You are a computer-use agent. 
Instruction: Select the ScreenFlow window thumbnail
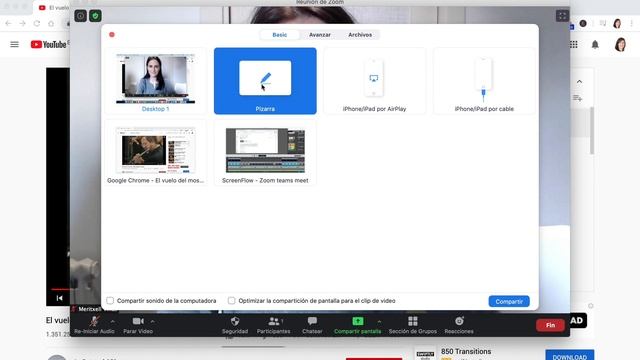pyautogui.click(x=265, y=153)
